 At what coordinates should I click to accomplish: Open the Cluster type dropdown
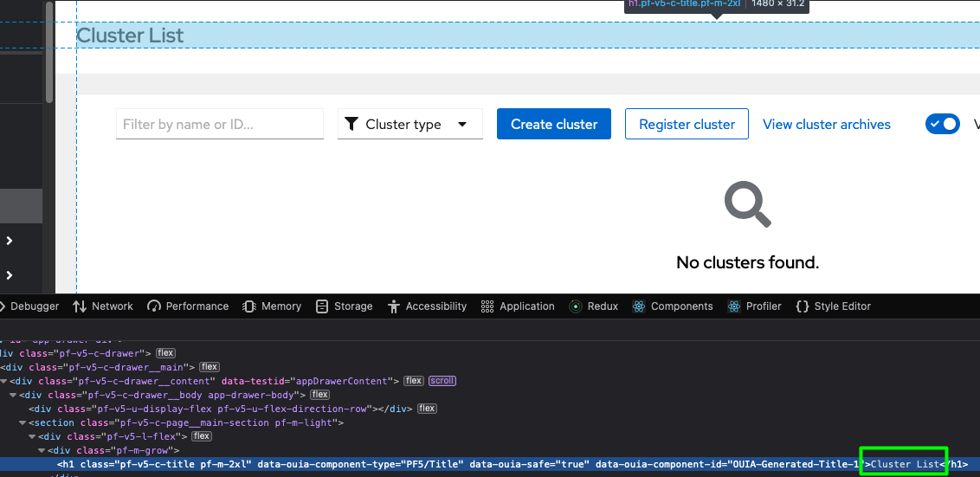coord(410,124)
